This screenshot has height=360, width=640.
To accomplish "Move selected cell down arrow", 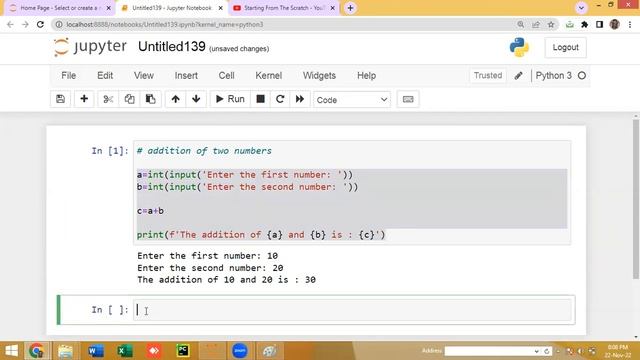I will pyautogui.click(x=196, y=99).
